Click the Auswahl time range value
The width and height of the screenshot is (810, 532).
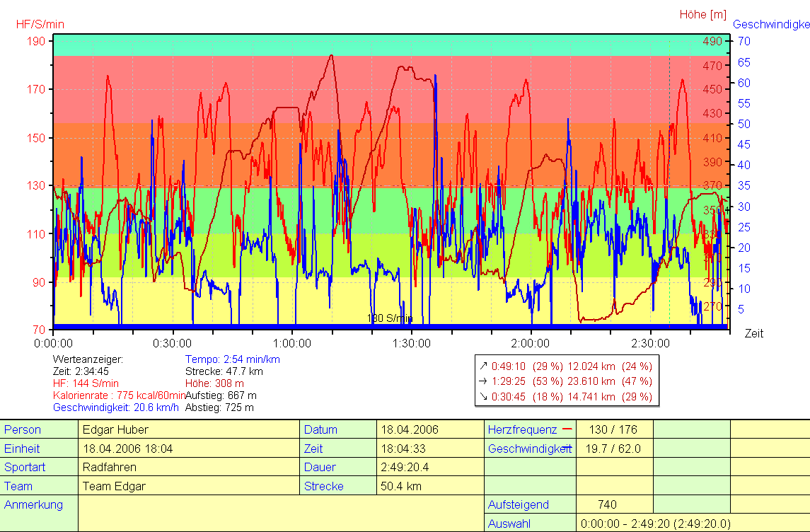click(x=655, y=524)
